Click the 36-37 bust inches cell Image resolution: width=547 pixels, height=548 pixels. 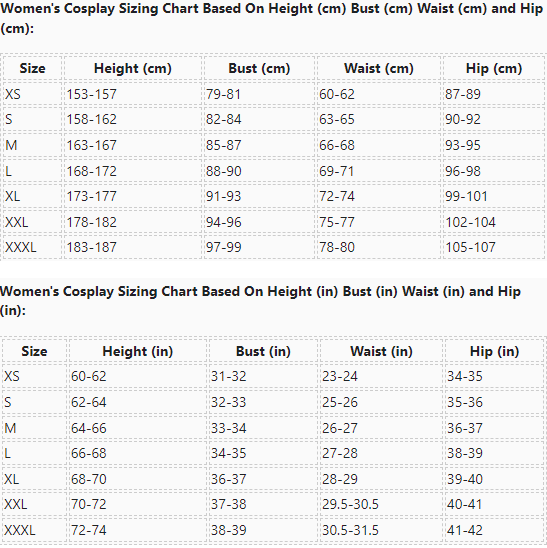263,479
